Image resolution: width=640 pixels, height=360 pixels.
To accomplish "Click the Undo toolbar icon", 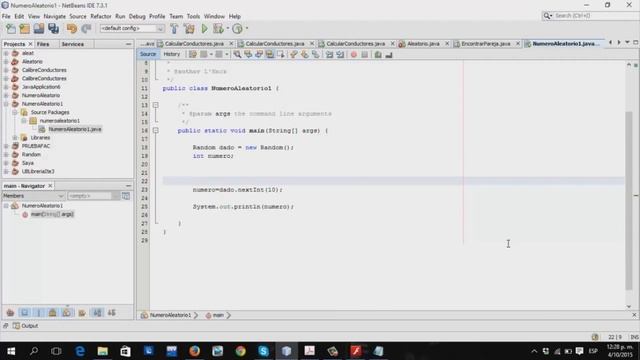I will pos(72,29).
